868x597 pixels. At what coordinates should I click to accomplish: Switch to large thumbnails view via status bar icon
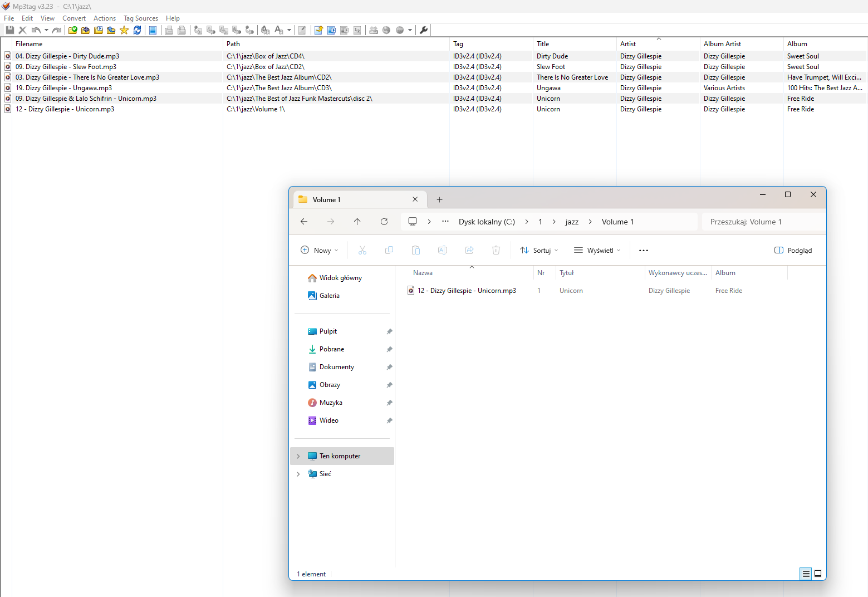pyautogui.click(x=818, y=574)
